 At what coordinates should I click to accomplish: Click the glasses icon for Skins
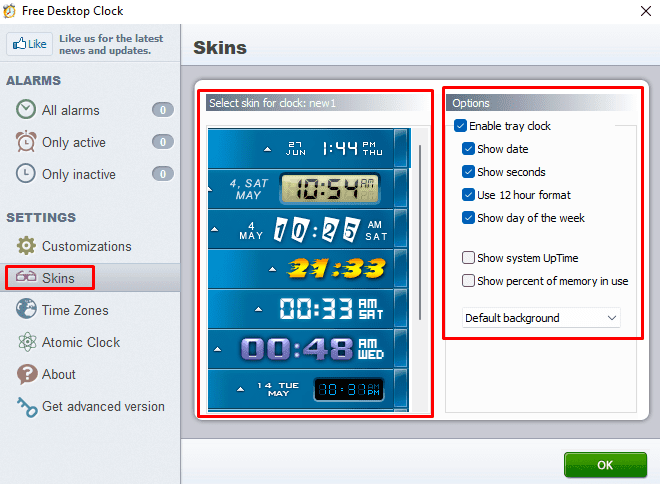26,277
